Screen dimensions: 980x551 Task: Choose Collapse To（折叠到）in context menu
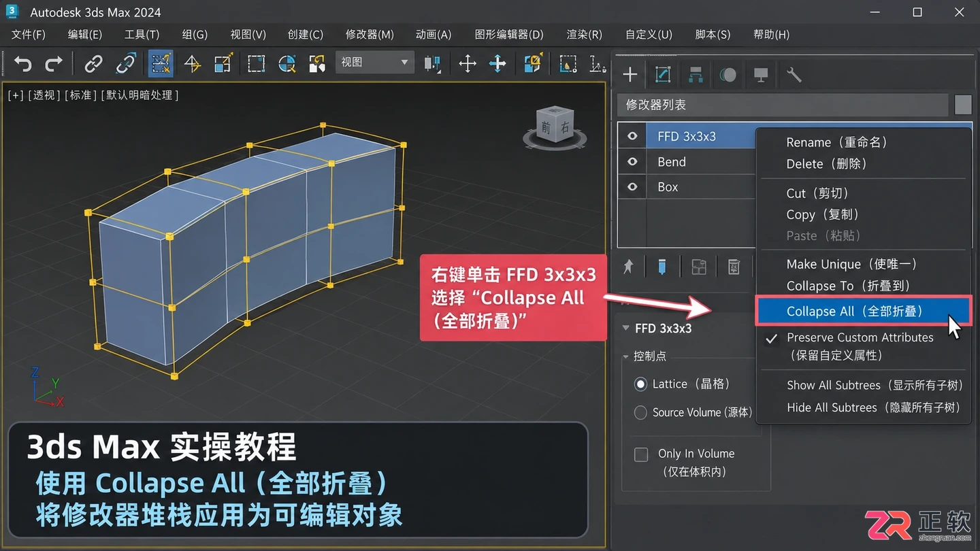point(863,286)
